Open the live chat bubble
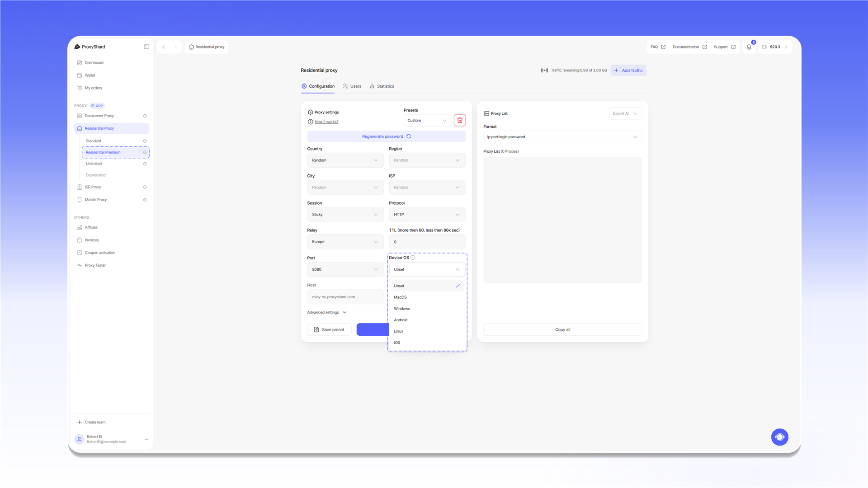Image resolution: width=868 pixels, height=488 pixels. coord(779,437)
